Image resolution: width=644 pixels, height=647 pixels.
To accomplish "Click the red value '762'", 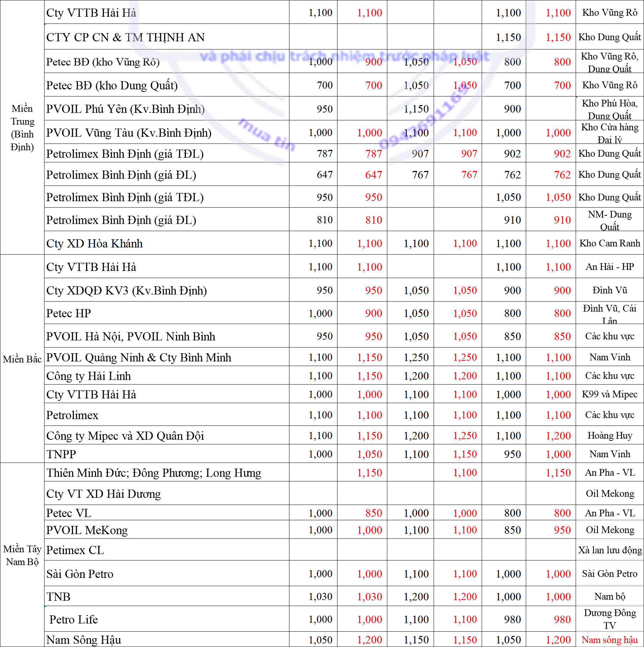I will point(562,174).
